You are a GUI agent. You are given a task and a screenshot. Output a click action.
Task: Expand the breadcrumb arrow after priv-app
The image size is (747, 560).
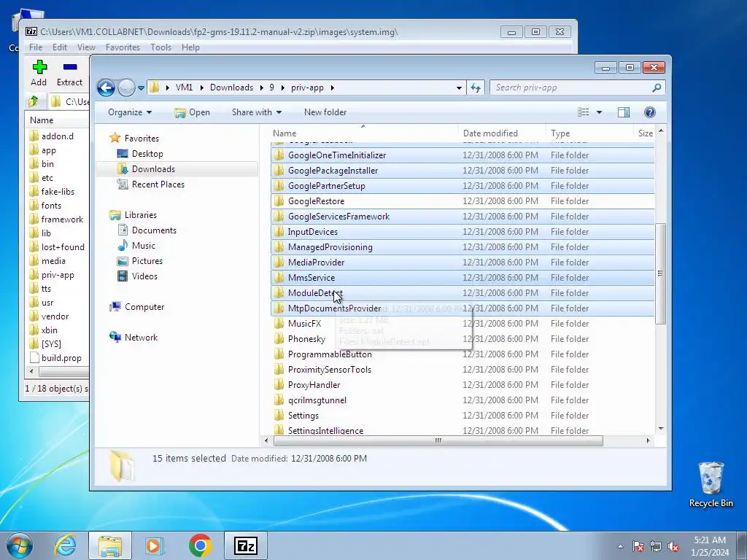(332, 87)
